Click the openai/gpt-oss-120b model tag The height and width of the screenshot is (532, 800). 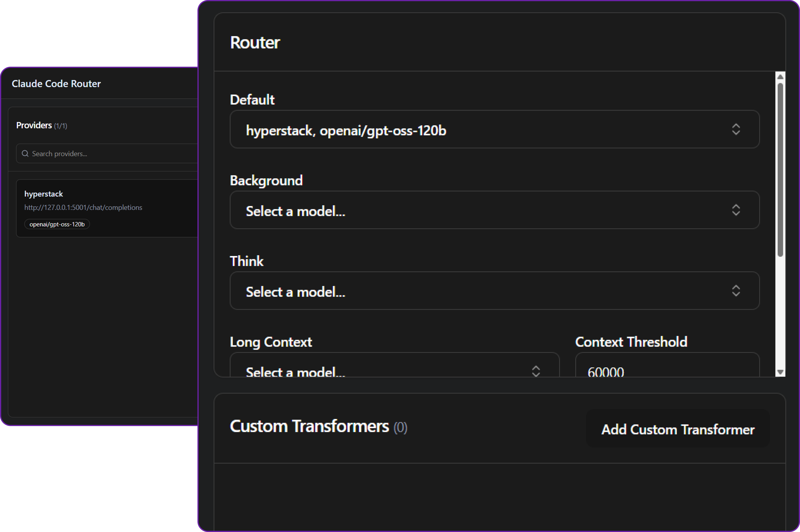click(x=57, y=224)
